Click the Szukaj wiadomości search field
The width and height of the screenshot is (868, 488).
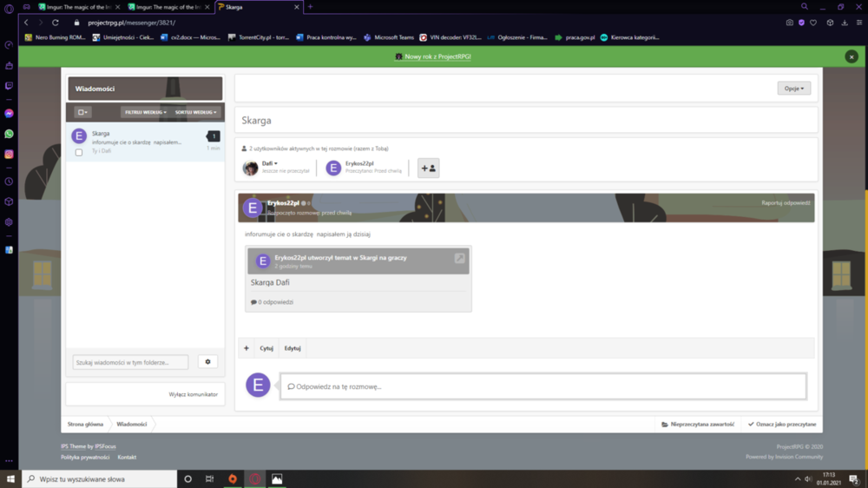click(130, 362)
